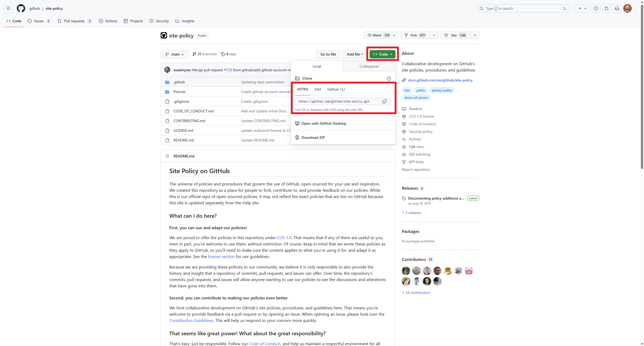Click the pink robot contributor avatar
The height and width of the screenshot is (346, 644).
pyautogui.click(x=469, y=271)
